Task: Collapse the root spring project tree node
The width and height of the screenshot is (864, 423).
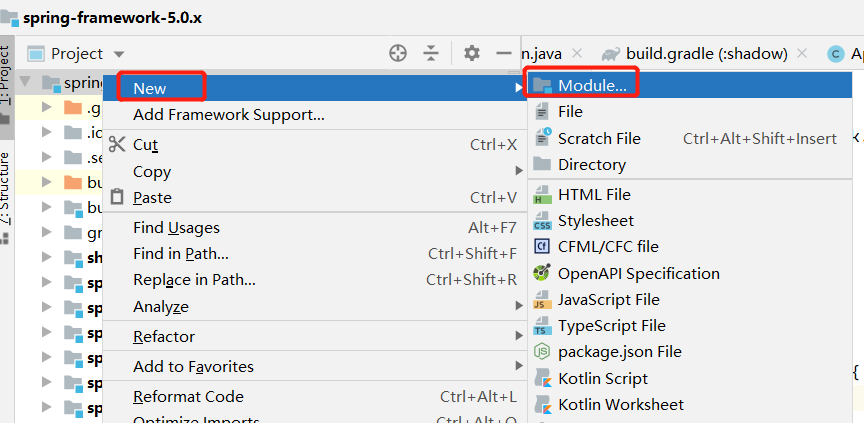Action: (25, 83)
